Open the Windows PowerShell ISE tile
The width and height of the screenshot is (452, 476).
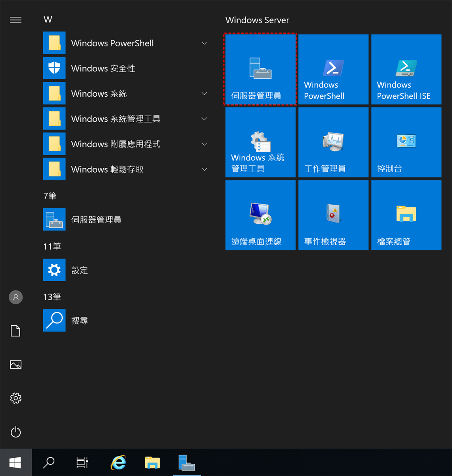(406, 69)
